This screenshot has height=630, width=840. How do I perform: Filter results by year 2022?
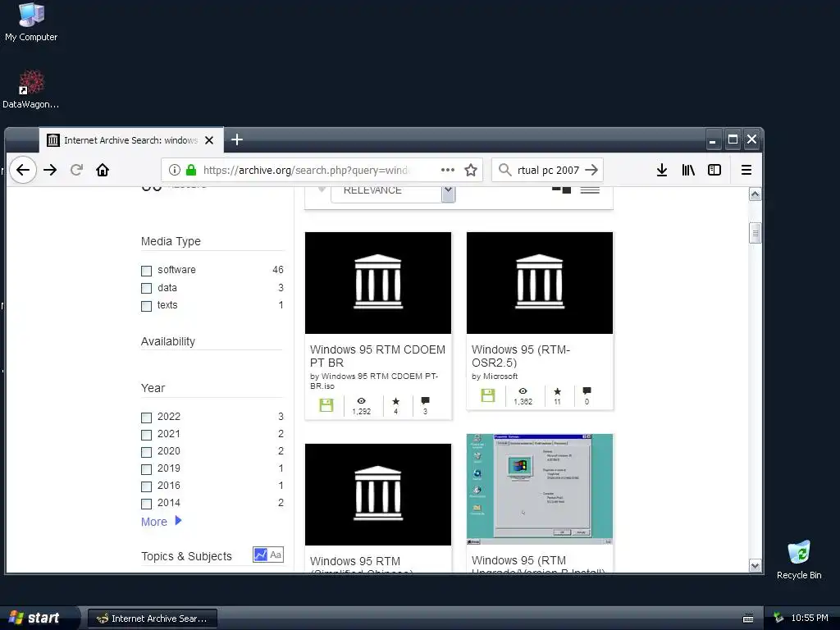point(146,418)
